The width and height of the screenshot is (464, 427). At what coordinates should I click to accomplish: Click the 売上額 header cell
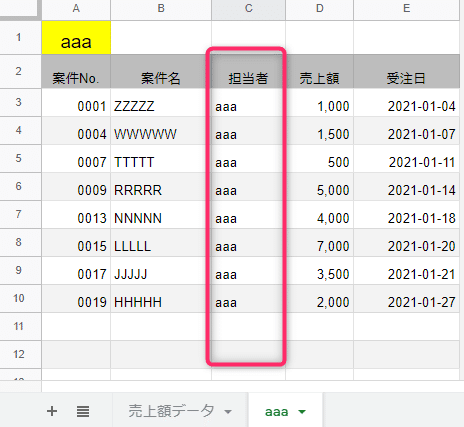(319, 72)
